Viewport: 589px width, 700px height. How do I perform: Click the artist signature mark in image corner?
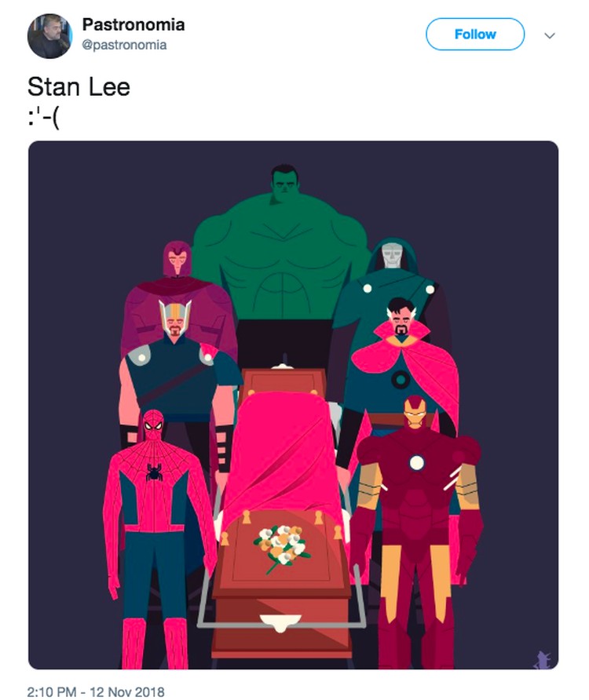tap(542, 660)
